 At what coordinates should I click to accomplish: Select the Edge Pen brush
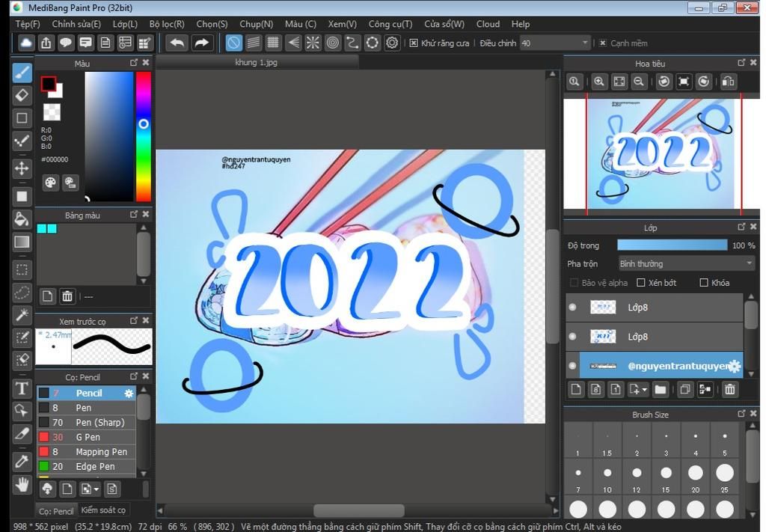click(87, 467)
